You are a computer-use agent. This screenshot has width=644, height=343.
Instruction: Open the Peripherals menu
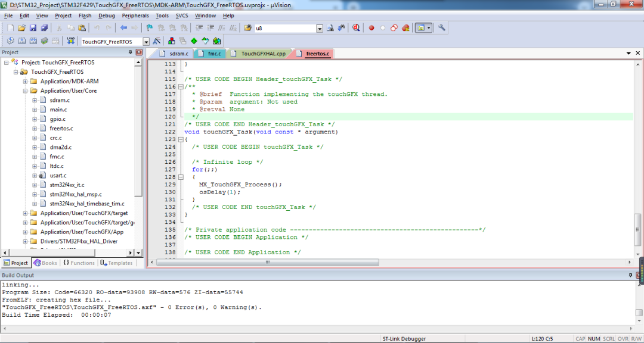[x=135, y=15]
